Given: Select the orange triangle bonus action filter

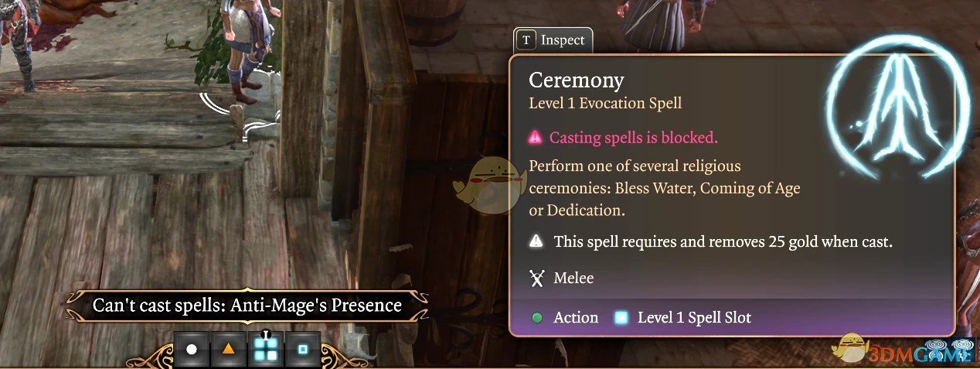Looking at the screenshot, I should 228,350.
